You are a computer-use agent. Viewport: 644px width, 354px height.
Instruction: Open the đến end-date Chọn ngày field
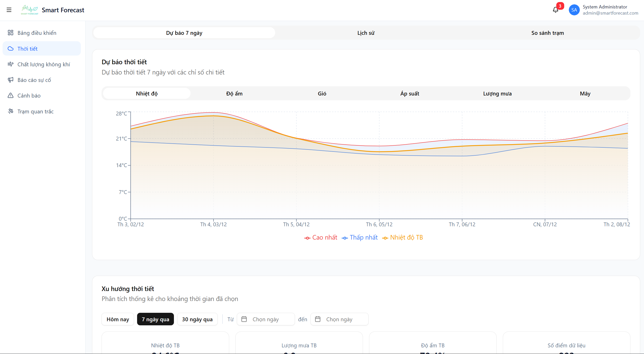pyautogui.click(x=339, y=319)
